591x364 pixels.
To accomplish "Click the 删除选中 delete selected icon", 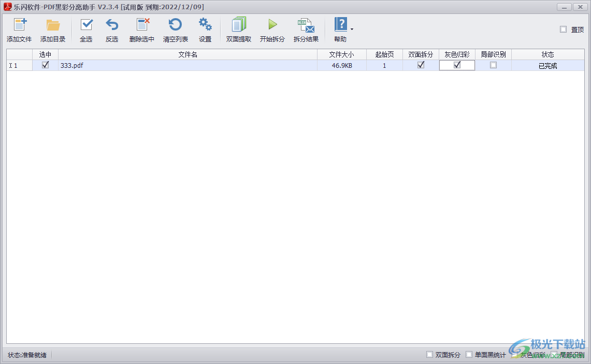I will pyautogui.click(x=142, y=25).
